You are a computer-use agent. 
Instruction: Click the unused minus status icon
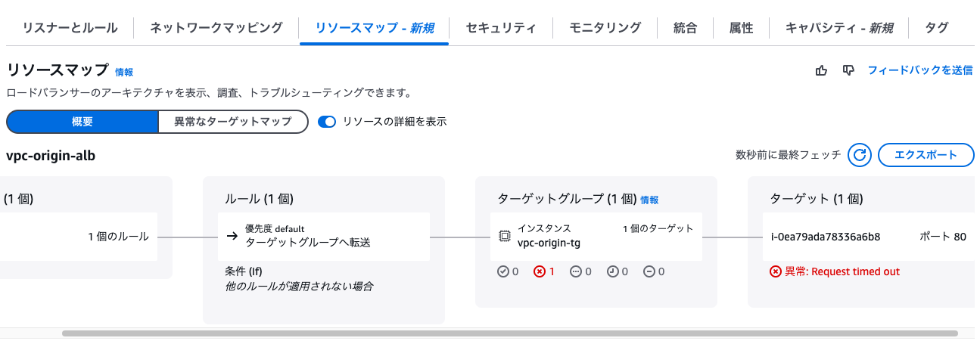649,271
